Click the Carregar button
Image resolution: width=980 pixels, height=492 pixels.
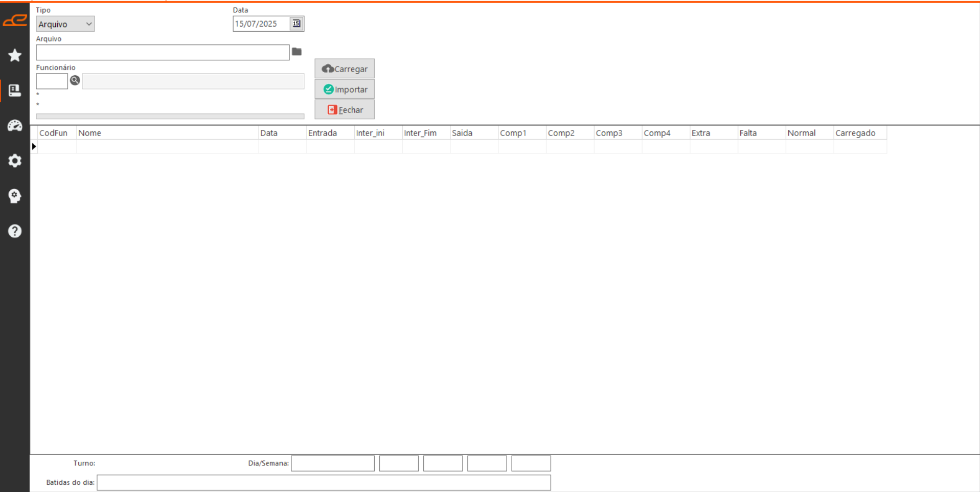pyautogui.click(x=345, y=69)
